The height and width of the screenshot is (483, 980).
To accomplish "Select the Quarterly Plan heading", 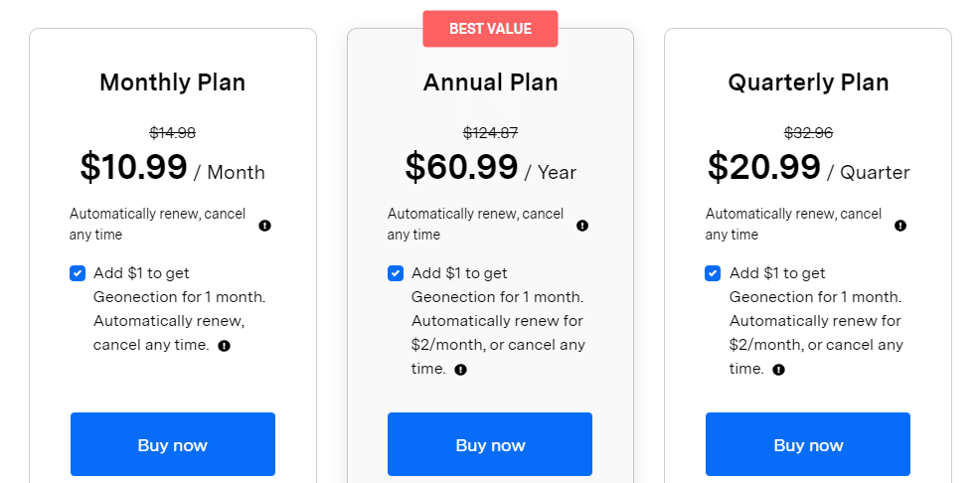I will point(808,82).
